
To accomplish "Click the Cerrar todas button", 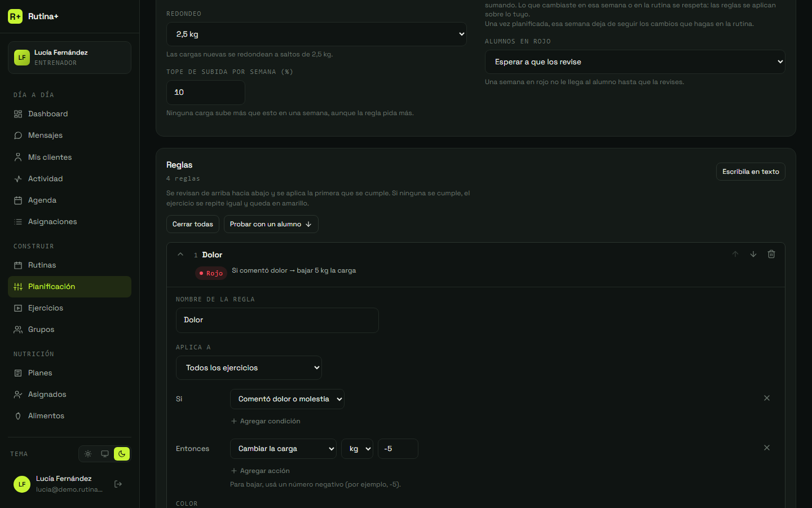I will pyautogui.click(x=193, y=224).
